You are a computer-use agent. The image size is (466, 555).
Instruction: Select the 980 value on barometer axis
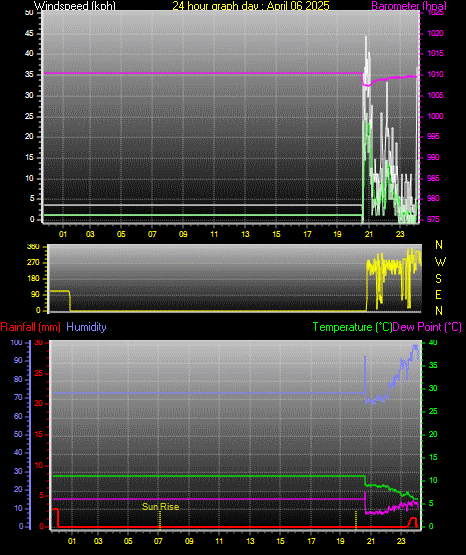[433, 198]
